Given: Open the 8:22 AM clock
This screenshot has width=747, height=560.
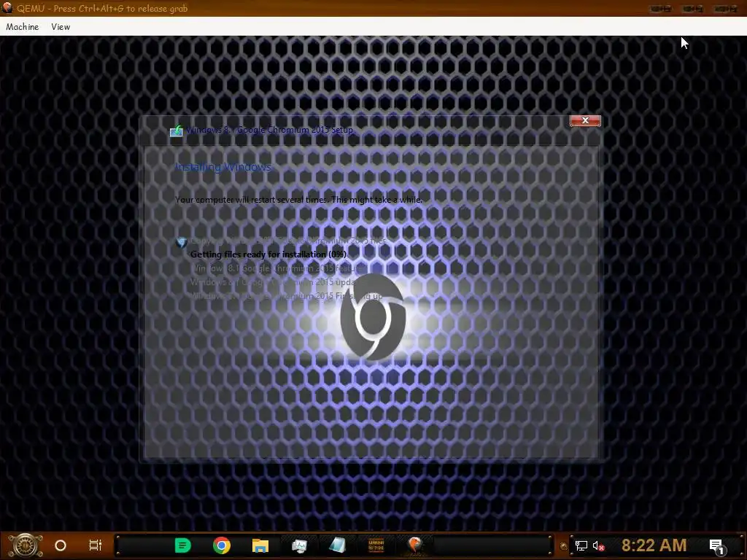Looking at the screenshot, I should tap(654, 545).
